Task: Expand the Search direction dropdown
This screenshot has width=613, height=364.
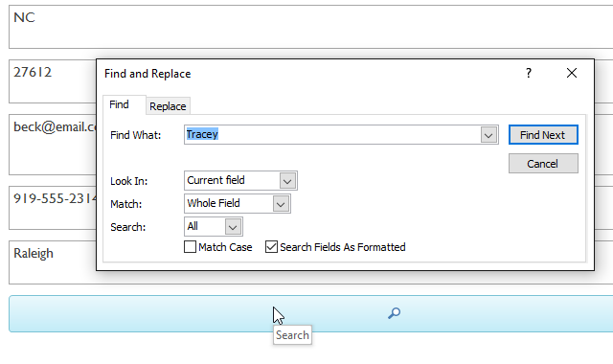Action: coord(233,227)
